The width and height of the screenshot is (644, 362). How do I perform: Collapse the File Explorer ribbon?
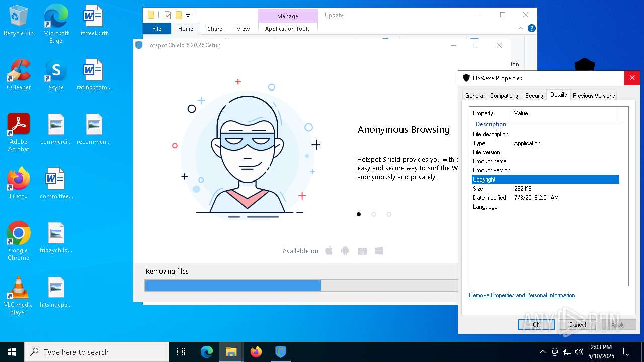coord(521,29)
